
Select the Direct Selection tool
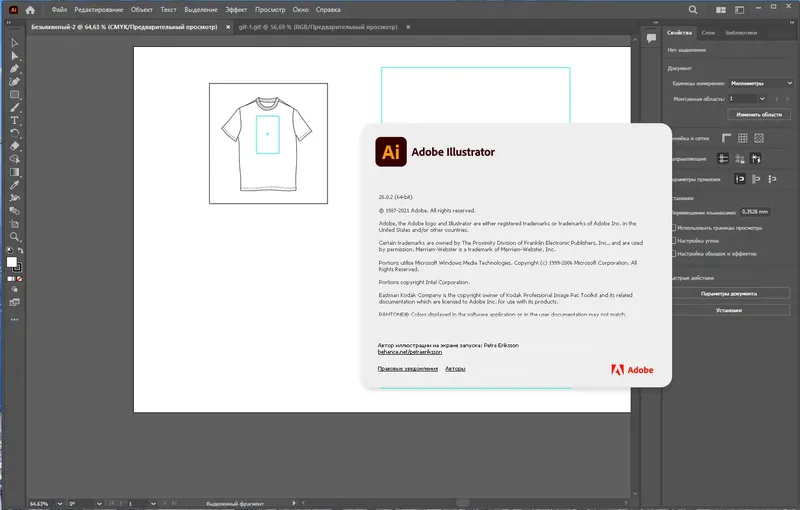(x=14, y=56)
